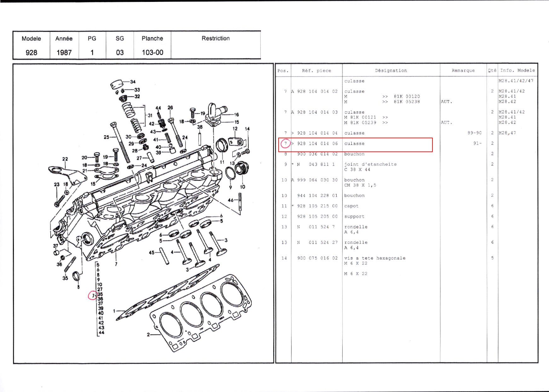Select part reference 'N 043 811 1'
The image size is (549, 392).
[316, 164]
